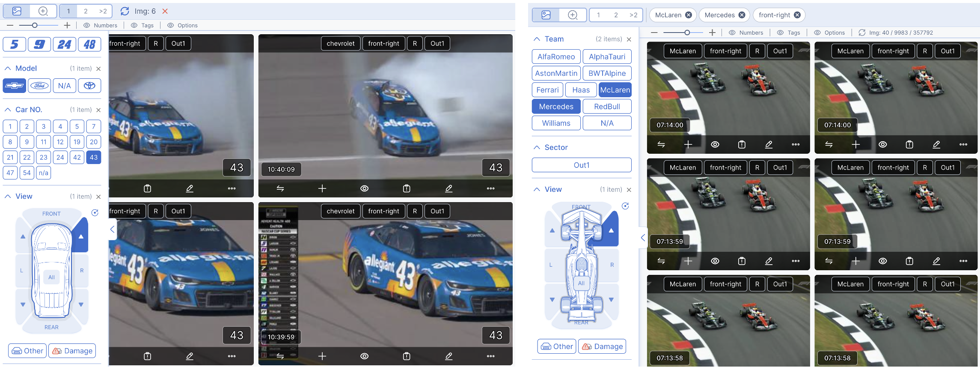Click swap icon on first 07:13:59 image

[661, 261]
